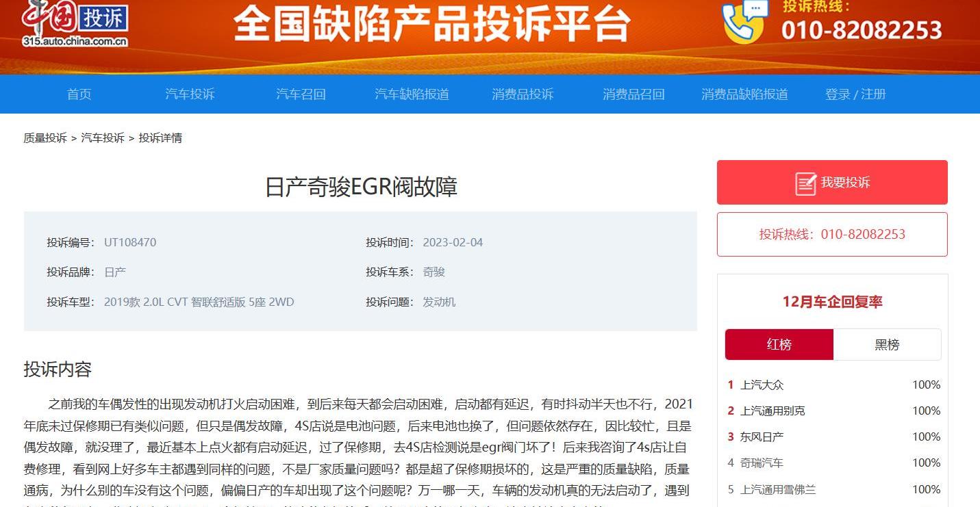Click 东风日产 in the ranking list
Image resolution: width=980 pixels, height=507 pixels.
[762, 437]
